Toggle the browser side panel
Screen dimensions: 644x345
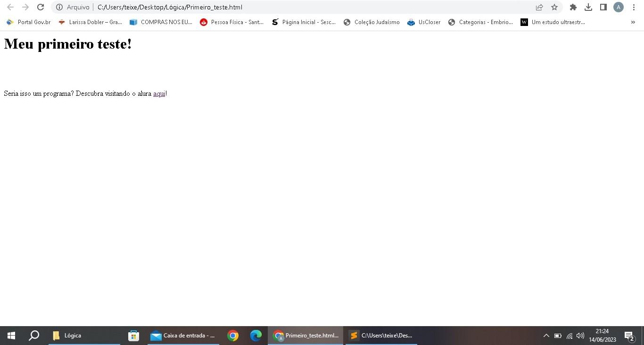click(603, 7)
